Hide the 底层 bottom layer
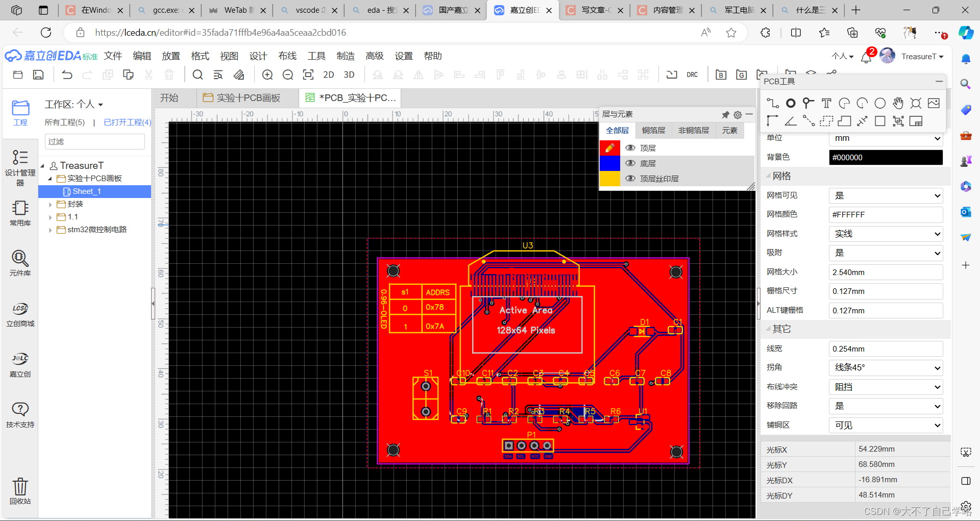The image size is (980, 521). [x=631, y=163]
